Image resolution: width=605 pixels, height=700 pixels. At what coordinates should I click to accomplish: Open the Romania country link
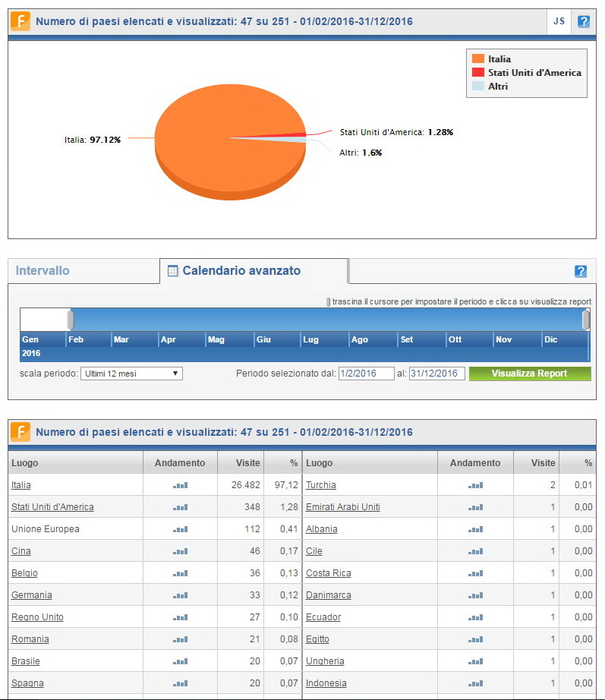click(x=30, y=639)
